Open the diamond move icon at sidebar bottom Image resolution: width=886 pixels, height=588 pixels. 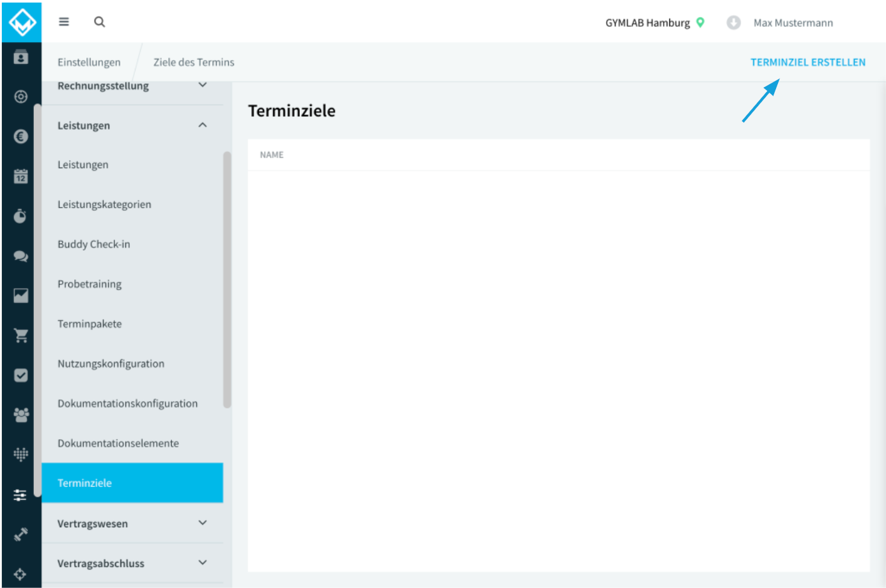pos(20,574)
